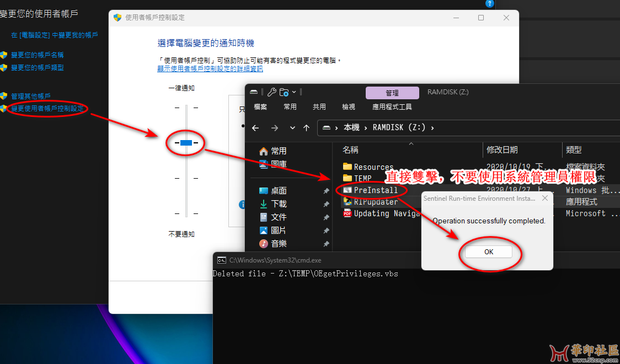Go up one folder level with the Up arrow
This screenshot has width=620, height=364.
tap(307, 128)
